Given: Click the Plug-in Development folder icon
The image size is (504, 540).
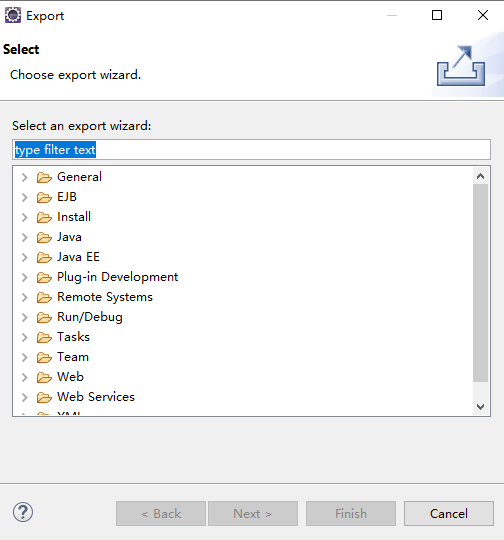Looking at the screenshot, I should 44,277.
